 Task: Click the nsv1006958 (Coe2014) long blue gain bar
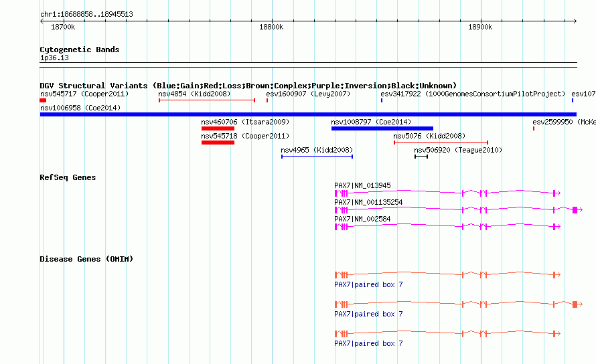[x=308, y=114]
